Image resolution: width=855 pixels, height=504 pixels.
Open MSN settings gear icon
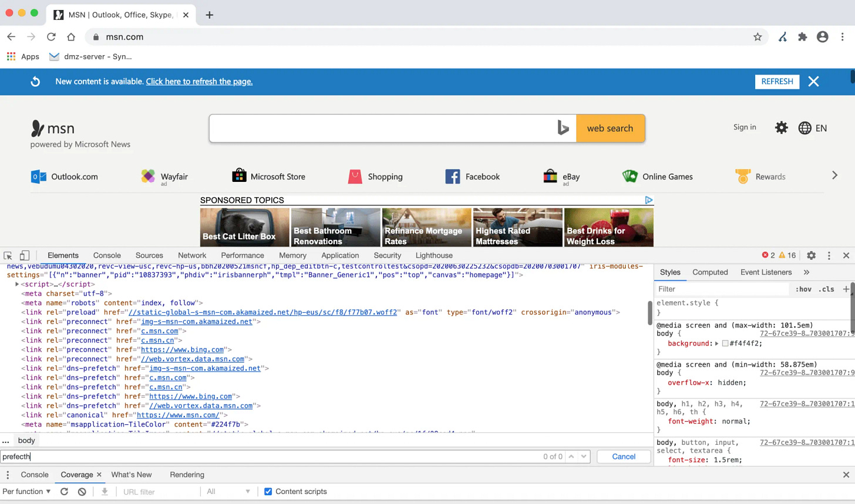781,127
